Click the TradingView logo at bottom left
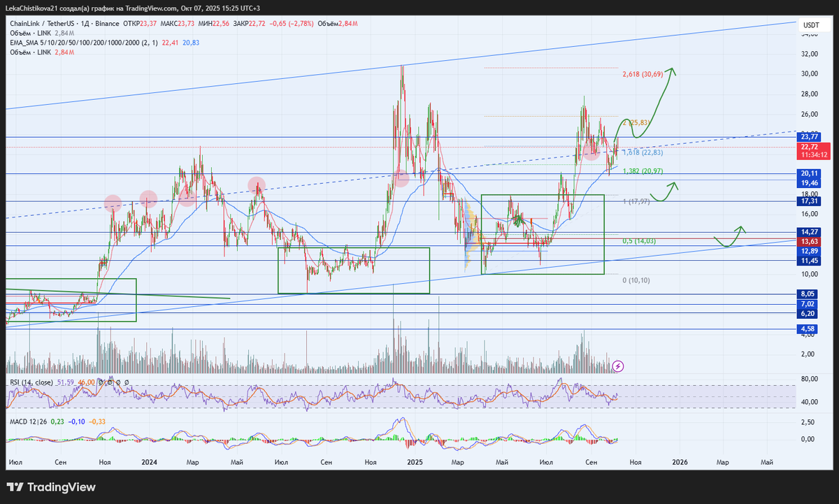 pyautogui.click(x=51, y=487)
